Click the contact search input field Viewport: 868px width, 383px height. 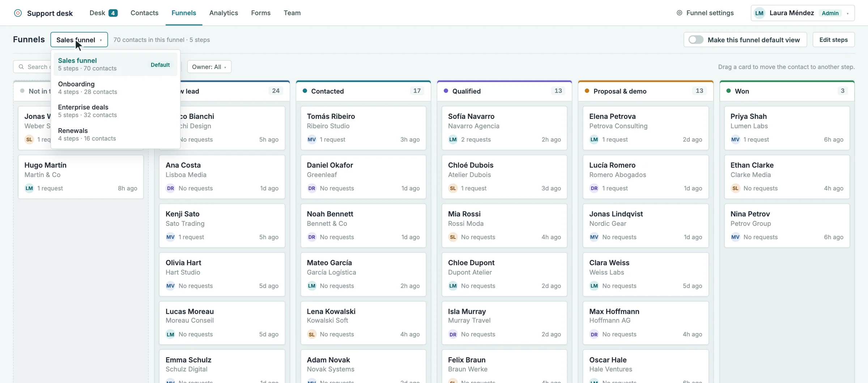click(33, 67)
